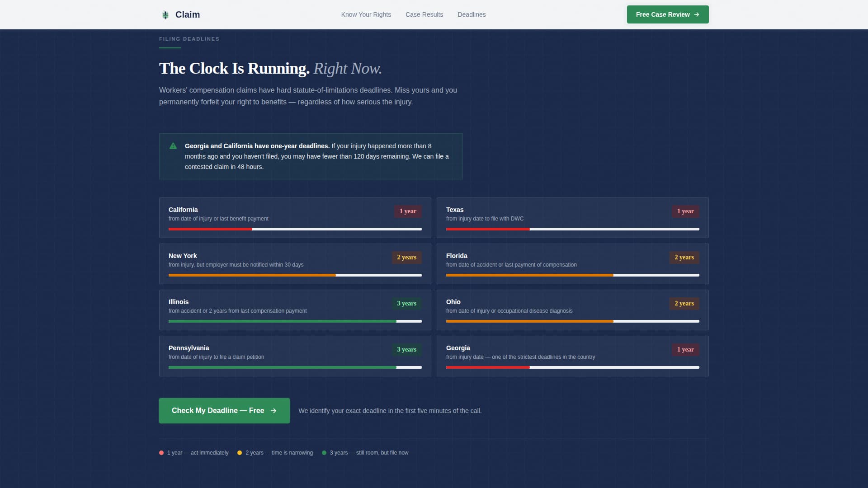Click the Claim logo icon
Screen dimensions: 868x488
pyautogui.click(x=165, y=14)
